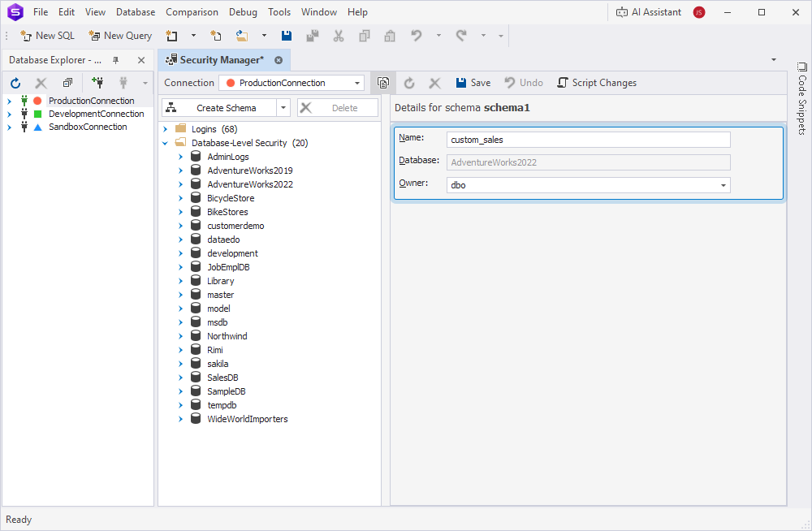Save using the floppy disk toolbar icon
This screenshot has width=812, height=531.
tap(285, 36)
